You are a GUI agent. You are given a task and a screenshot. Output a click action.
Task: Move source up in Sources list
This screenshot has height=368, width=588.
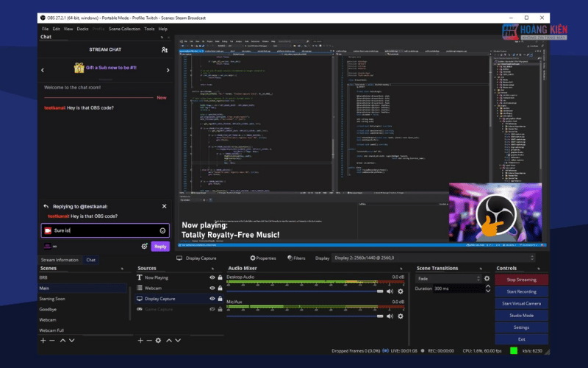pyautogui.click(x=169, y=340)
